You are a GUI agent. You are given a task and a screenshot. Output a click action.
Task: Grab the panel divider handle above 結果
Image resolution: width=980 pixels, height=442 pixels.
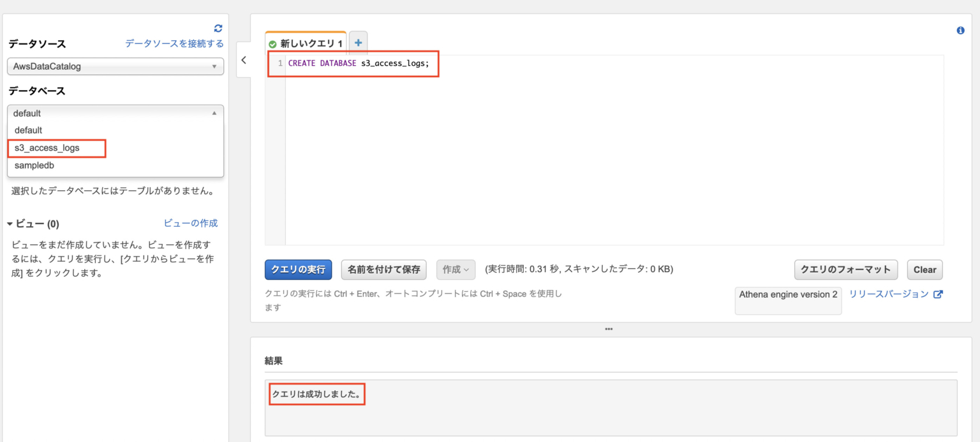click(608, 329)
